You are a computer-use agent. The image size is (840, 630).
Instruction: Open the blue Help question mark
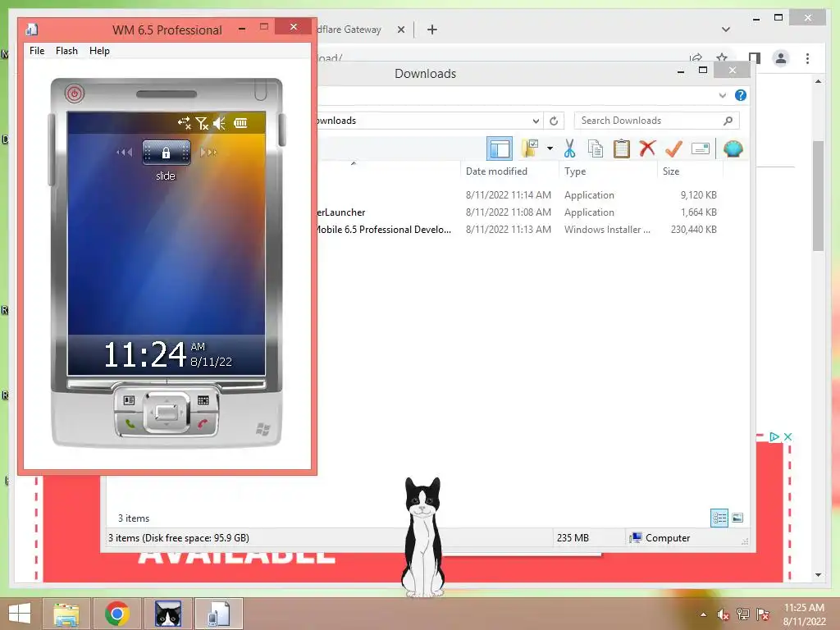click(x=741, y=95)
